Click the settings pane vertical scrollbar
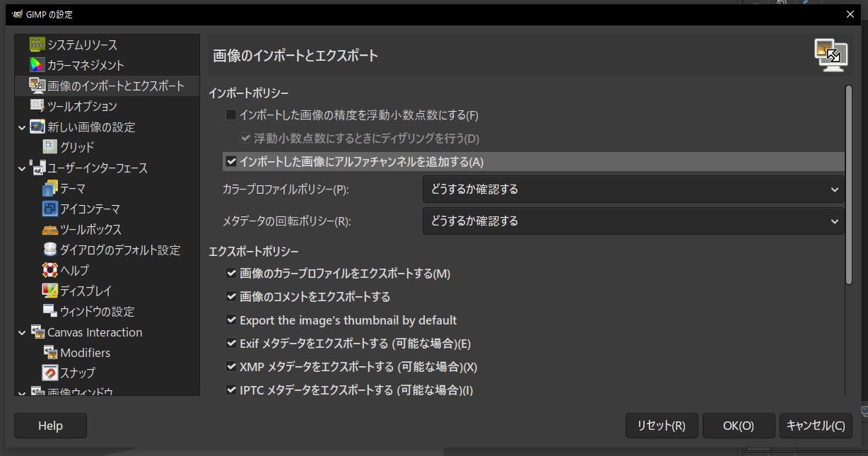Viewport: 868px width, 456px height. 849,185
